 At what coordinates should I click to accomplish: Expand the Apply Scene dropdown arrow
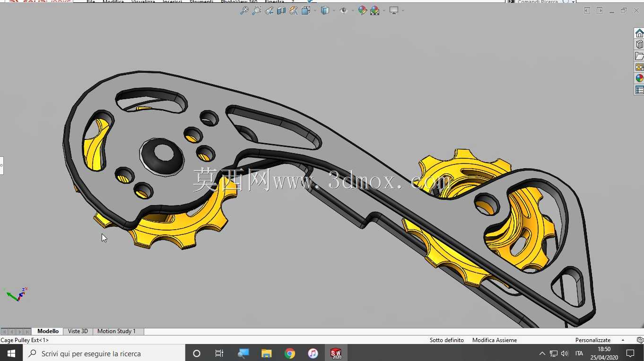(384, 10)
